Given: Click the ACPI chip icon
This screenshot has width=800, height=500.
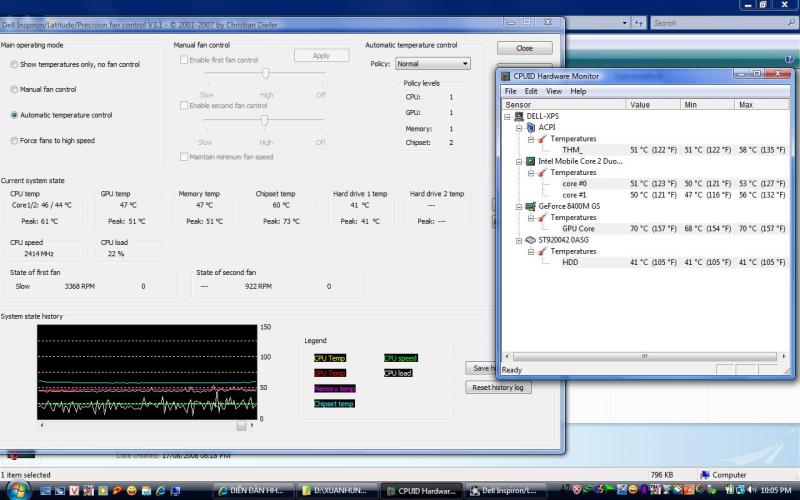Looking at the screenshot, I should coord(530,127).
